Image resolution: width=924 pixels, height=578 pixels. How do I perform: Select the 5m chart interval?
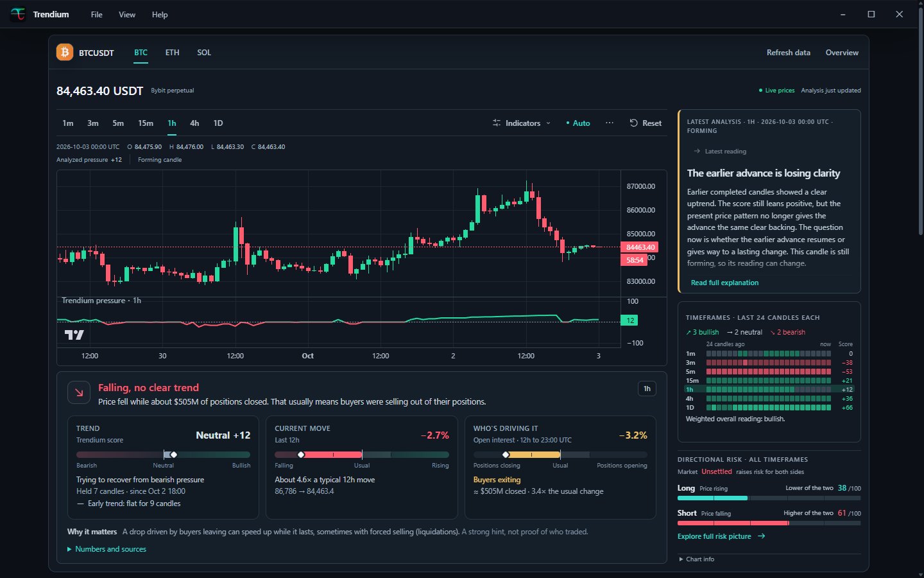point(118,123)
